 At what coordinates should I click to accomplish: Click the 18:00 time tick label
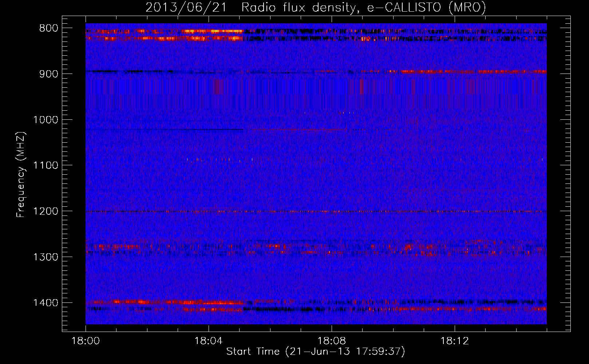(x=86, y=341)
